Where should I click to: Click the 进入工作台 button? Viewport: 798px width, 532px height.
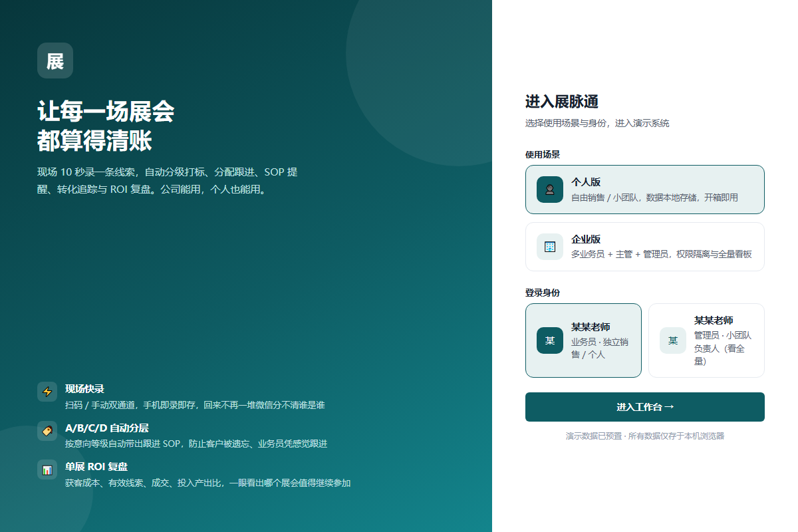[x=645, y=407]
